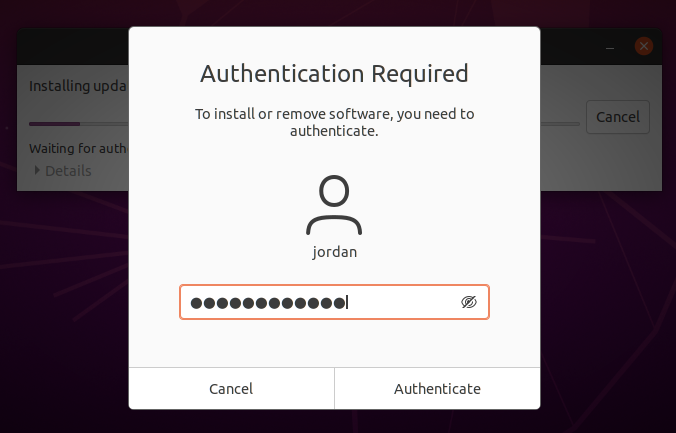Select the jordan username label
Image resolution: width=676 pixels, height=433 pixels.
(334, 252)
